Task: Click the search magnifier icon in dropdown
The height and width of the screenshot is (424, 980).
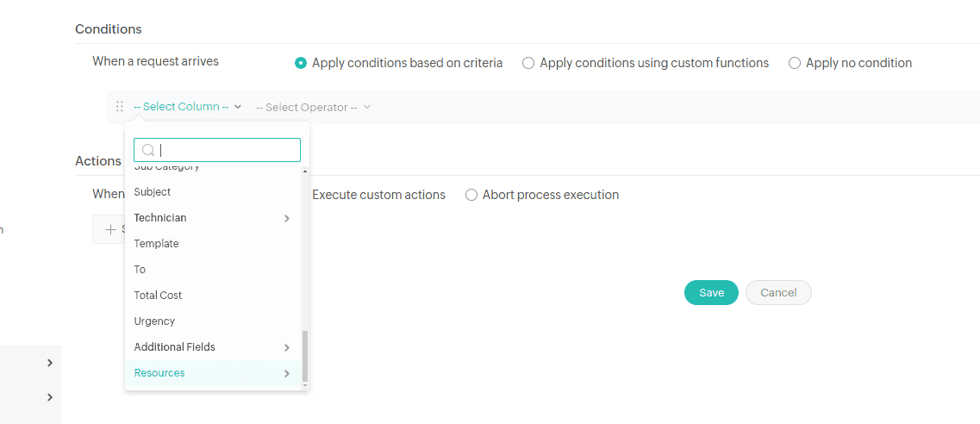Action: point(148,150)
